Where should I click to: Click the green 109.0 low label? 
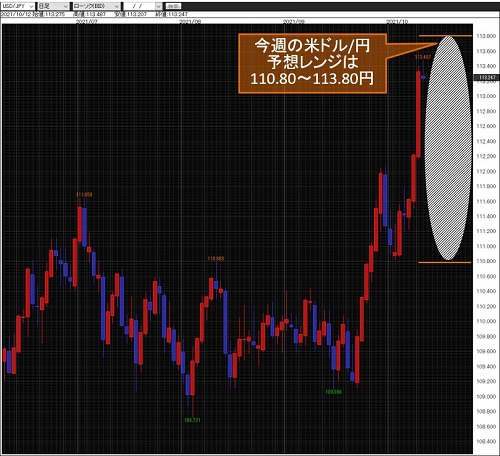click(x=334, y=392)
